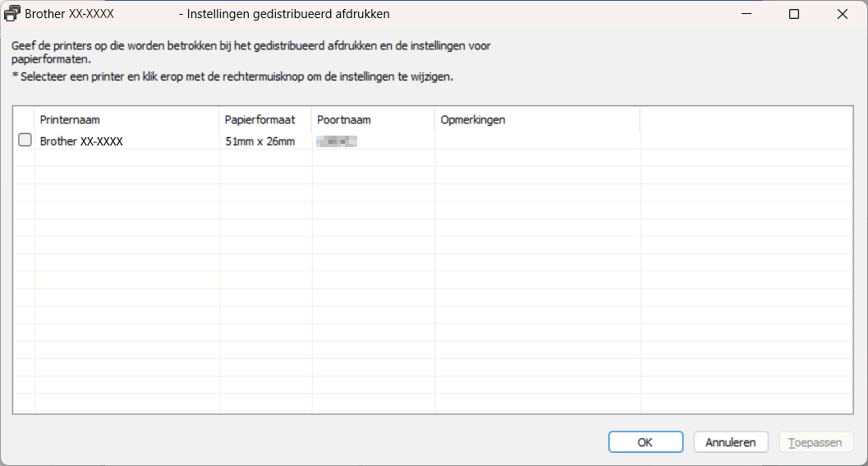The width and height of the screenshot is (868, 466).
Task: Click the blank header above the checkbox column
Action: [x=24, y=120]
